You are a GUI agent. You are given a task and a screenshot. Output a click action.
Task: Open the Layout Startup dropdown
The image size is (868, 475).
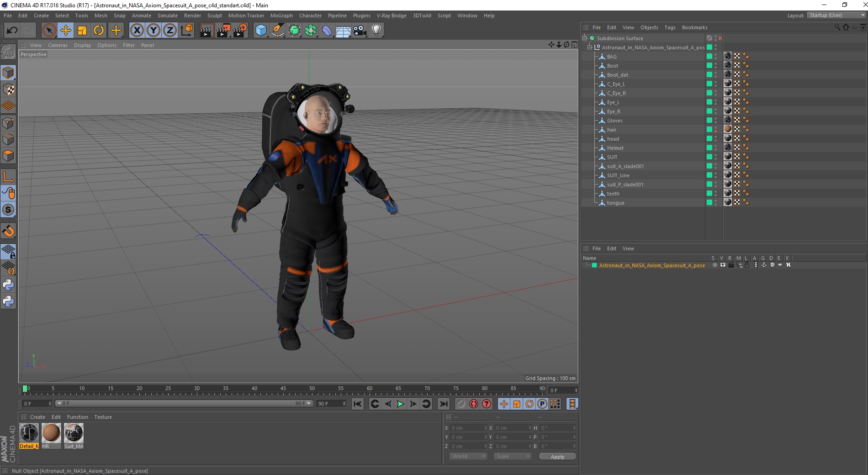tap(836, 15)
